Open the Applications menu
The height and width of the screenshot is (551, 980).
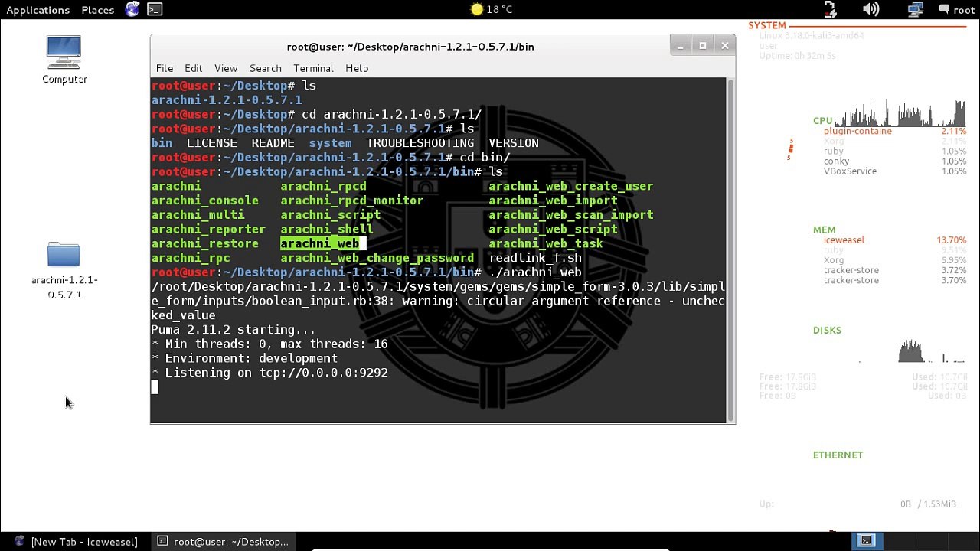click(38, 10)
